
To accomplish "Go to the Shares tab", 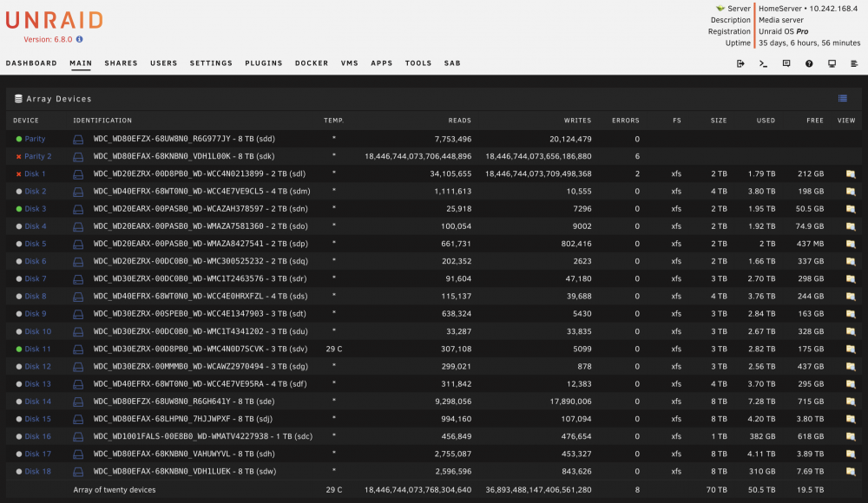I will click(122, 63).
